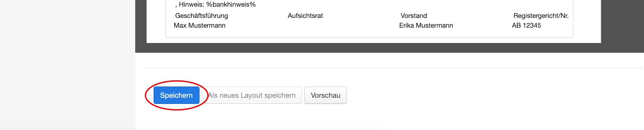Select the Registergericht/Nr. footer heading
This screenshot has width=644, height=130.
click(541, 16)
